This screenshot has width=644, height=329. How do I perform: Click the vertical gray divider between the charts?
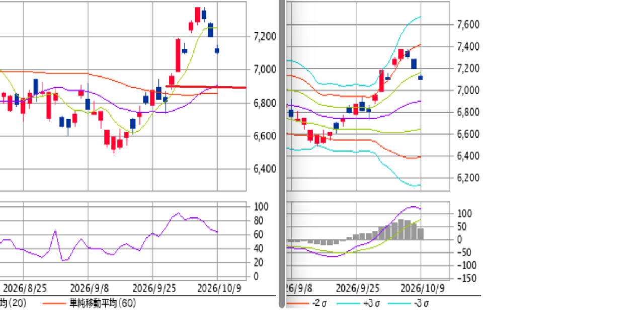point(282,153)
